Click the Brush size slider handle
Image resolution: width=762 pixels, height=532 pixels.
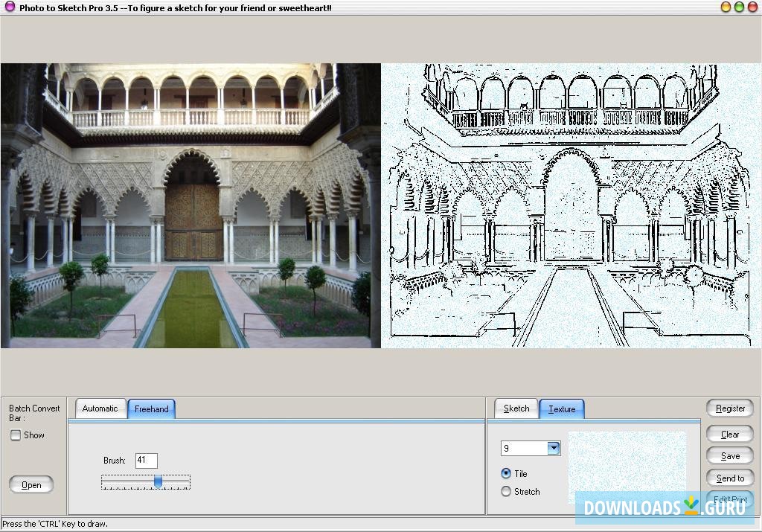158,482
